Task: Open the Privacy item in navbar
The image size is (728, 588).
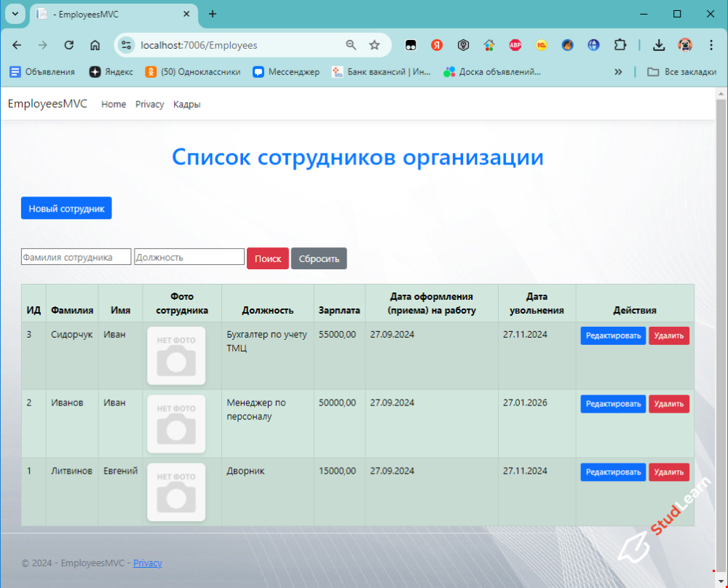Action: 149,104
